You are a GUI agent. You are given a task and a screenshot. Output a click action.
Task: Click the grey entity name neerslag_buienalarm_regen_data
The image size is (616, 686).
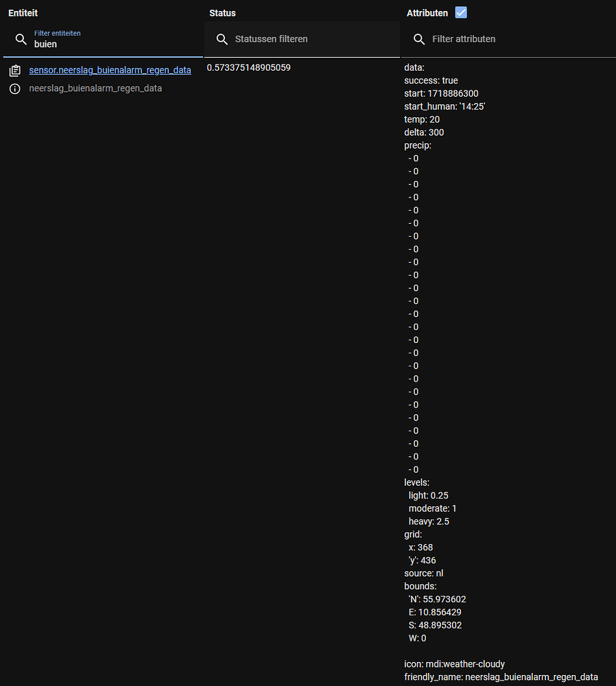coord(95,88)
